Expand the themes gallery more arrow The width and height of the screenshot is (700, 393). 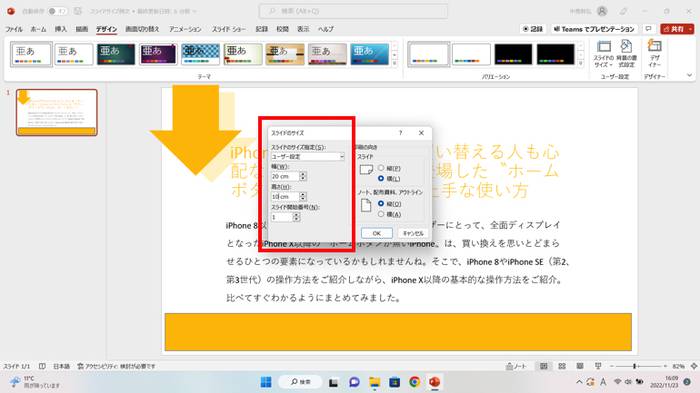pyautogui.click(x=394, y=63)
